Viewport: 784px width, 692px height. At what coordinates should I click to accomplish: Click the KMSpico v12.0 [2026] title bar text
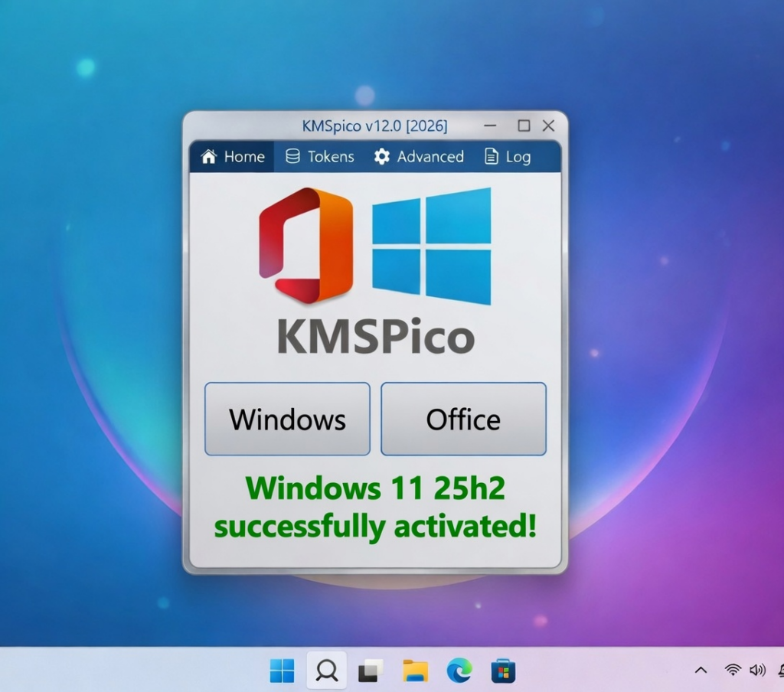click(374, 126)
